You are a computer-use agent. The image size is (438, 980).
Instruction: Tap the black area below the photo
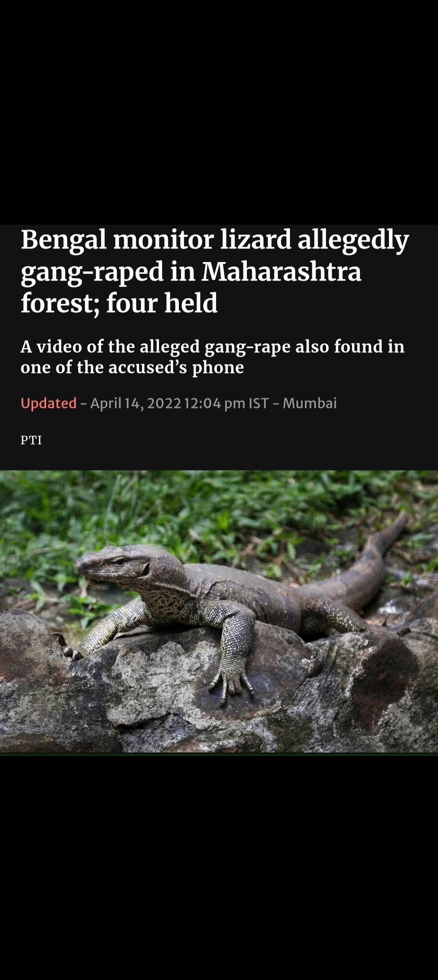(219, 867)
